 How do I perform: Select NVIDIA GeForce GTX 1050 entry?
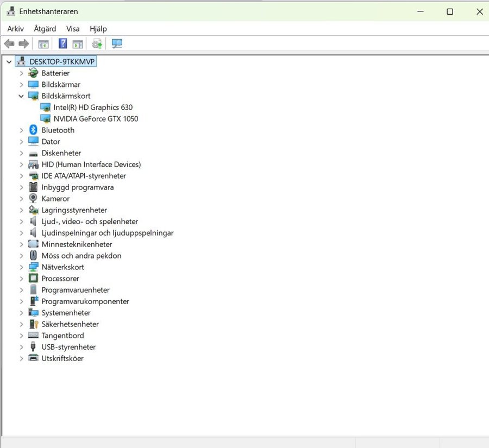click(96, 119)
